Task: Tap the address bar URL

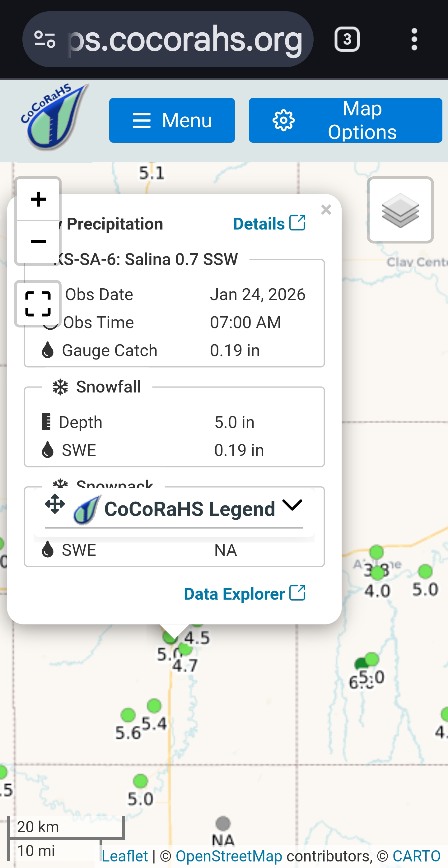Action: pyautogui.click(x=185, y=39)
